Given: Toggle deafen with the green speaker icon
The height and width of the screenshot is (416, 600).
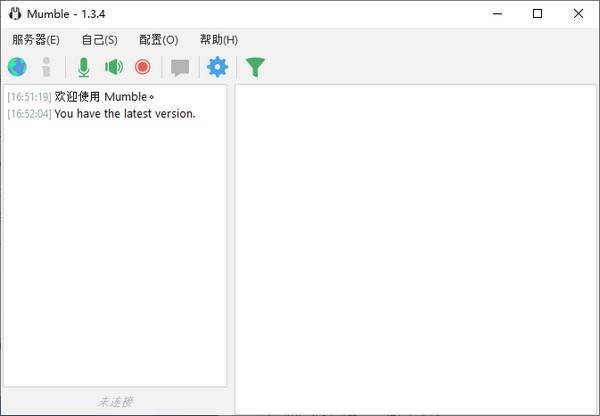Looking at the screenshot, I should point(114,67).
